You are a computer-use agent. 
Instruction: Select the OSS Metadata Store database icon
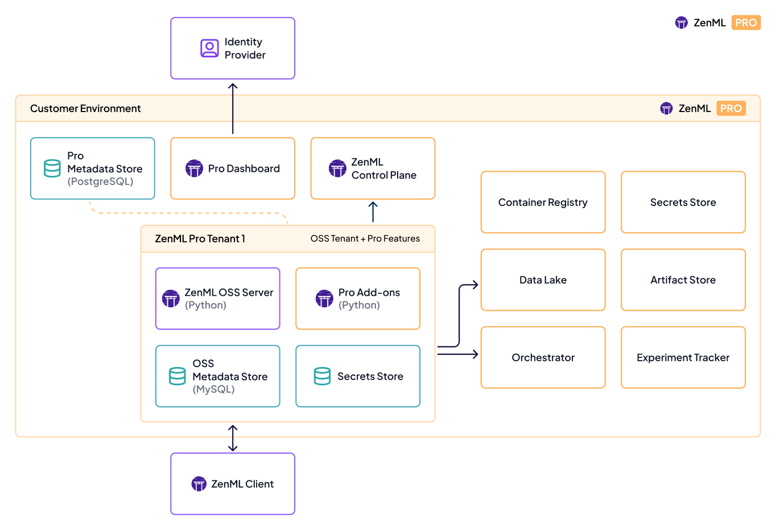click(x=177, y=376)
